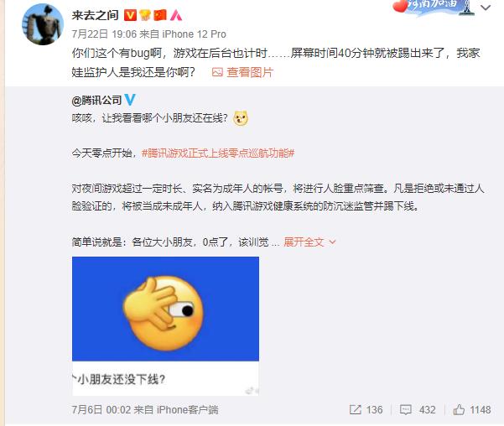This screenshot has width=504, height=426.
Task: Click the 河南加油 banner badge
Action: [x=434, y=7]
